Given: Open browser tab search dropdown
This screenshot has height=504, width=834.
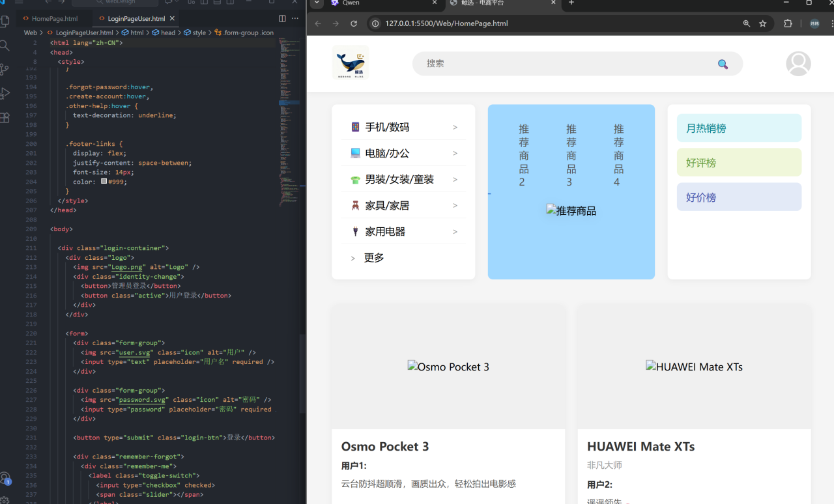Looking at the screenshot, I should point(316,3).
